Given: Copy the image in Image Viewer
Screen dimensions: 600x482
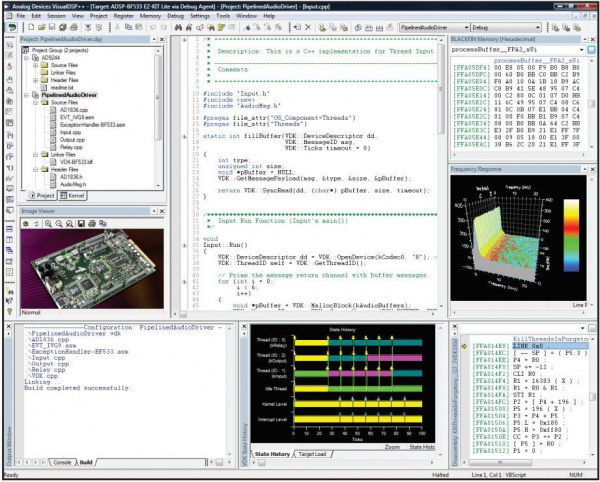Looking at the screenshot, I should pyautogui.click(x=103, y=224).
